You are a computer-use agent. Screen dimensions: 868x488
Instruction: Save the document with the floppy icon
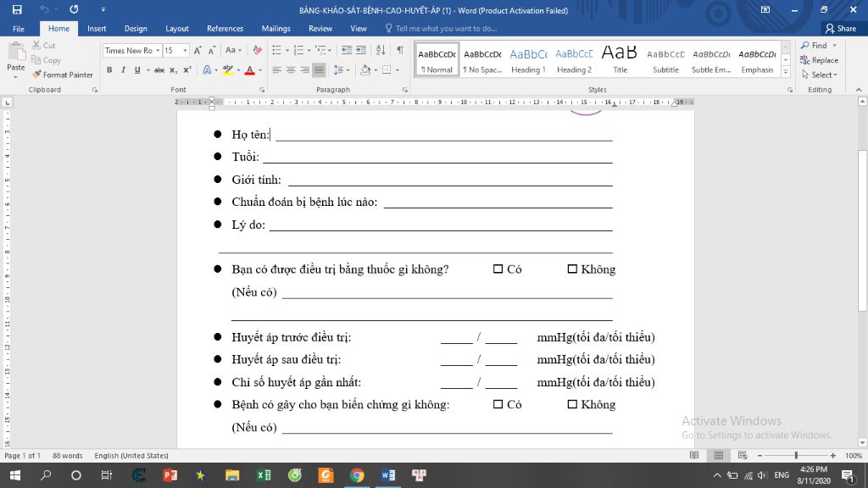pyautogui.click(x=17, y=9)
